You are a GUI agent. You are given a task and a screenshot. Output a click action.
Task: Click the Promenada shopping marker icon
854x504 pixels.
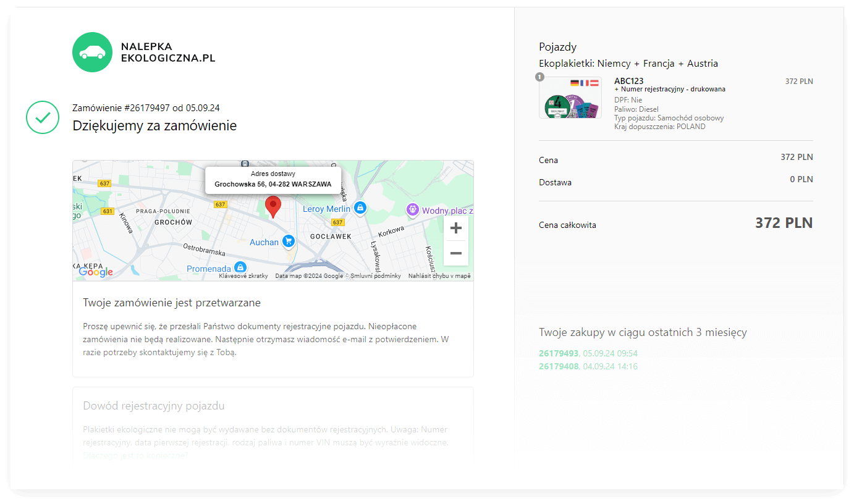240,267
